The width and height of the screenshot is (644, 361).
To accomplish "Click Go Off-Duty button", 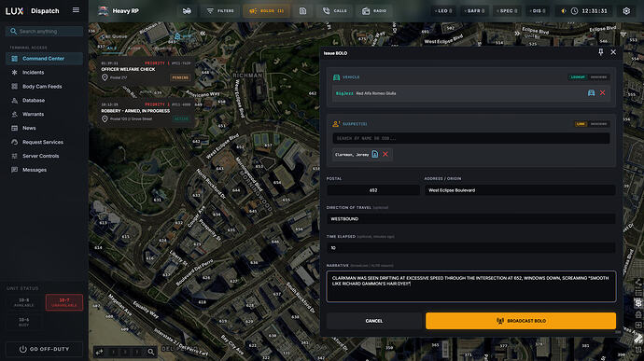I will coord(45,349).
